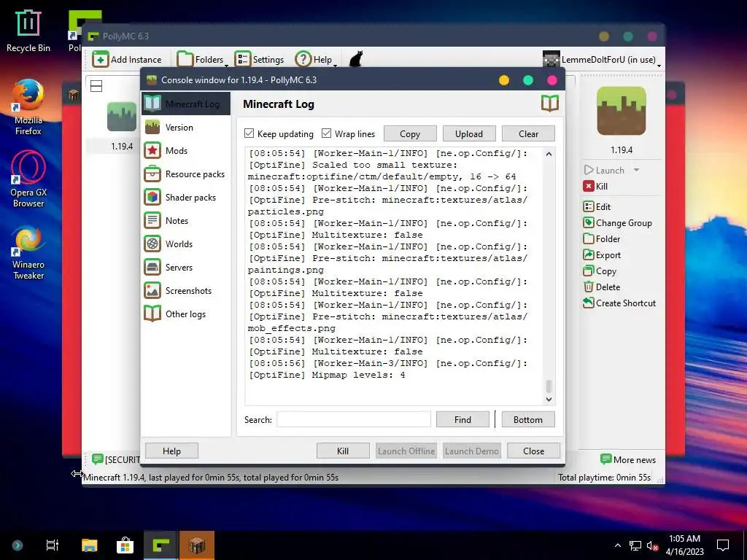
Task: Open the Help dropdown in PollyMC toolbar
Action: pyautogui.click(x=316, y=60)
